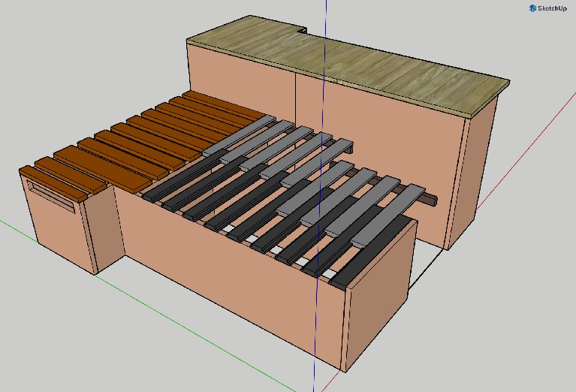
Task: Select the orange slat nearest the tall cabinet
Action: [x=224, y=104]
